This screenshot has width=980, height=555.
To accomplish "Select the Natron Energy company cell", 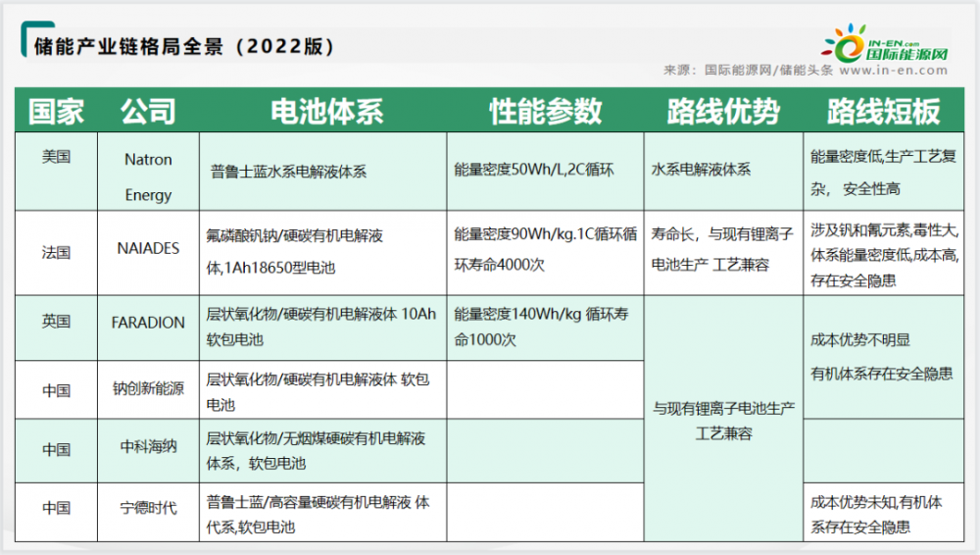I will tap(148, 177).
